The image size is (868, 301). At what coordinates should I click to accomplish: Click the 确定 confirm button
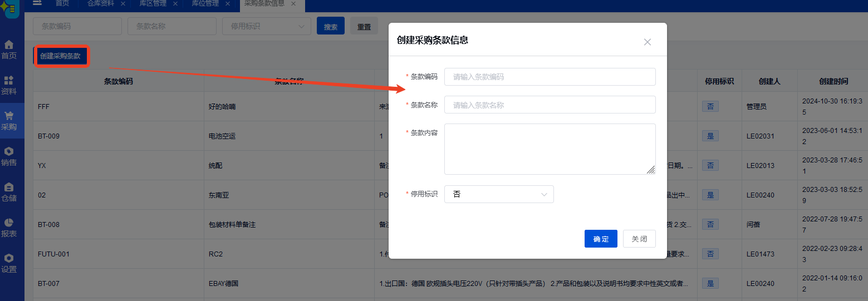point(601,239)
